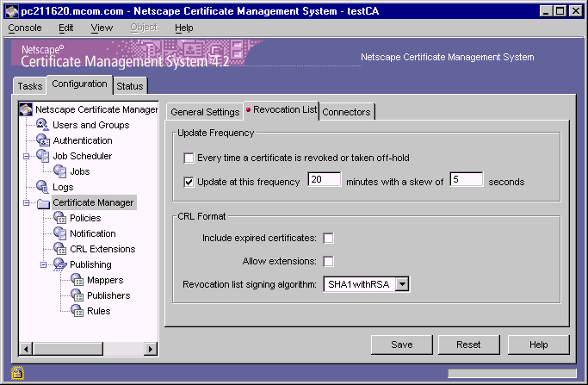This screenshot has height=385, width=588.
Task: Select the Revocation List tab
Action: click(282, 110)
